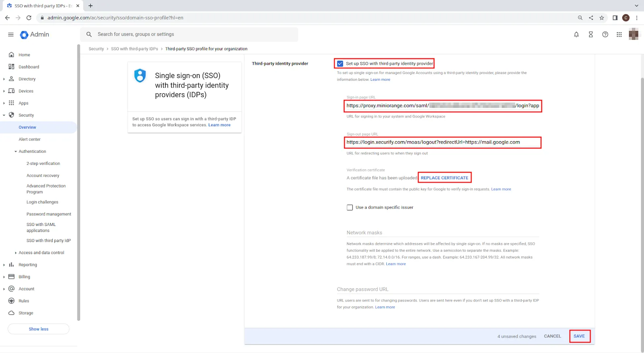Viewport: 644px width, 353px height.
Task: Click the Search for users, groups or settings box
Action: click(189, 35)
